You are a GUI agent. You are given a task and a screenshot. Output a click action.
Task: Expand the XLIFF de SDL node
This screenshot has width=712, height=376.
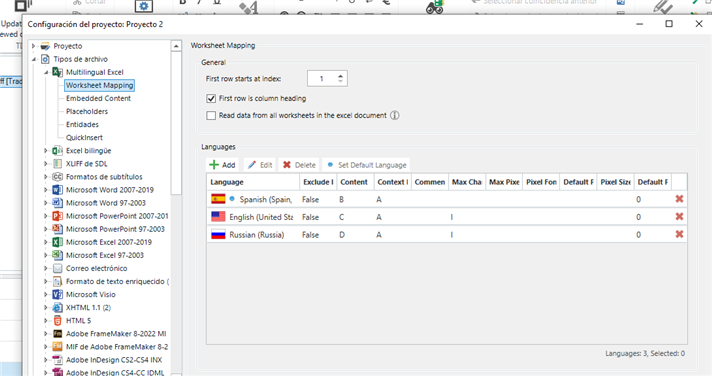tap(46, 164)
